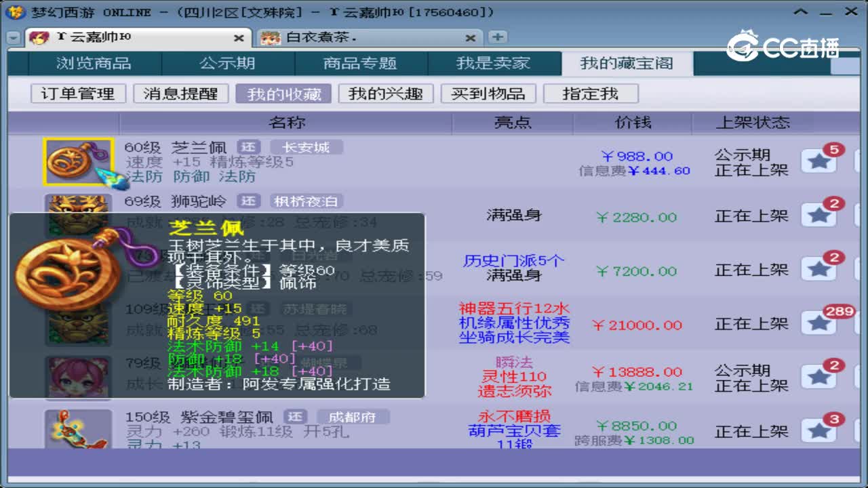Click the 灵性110 highlight text
The height and width of the screenshot is (488, 868).
[x=514, y=377]
